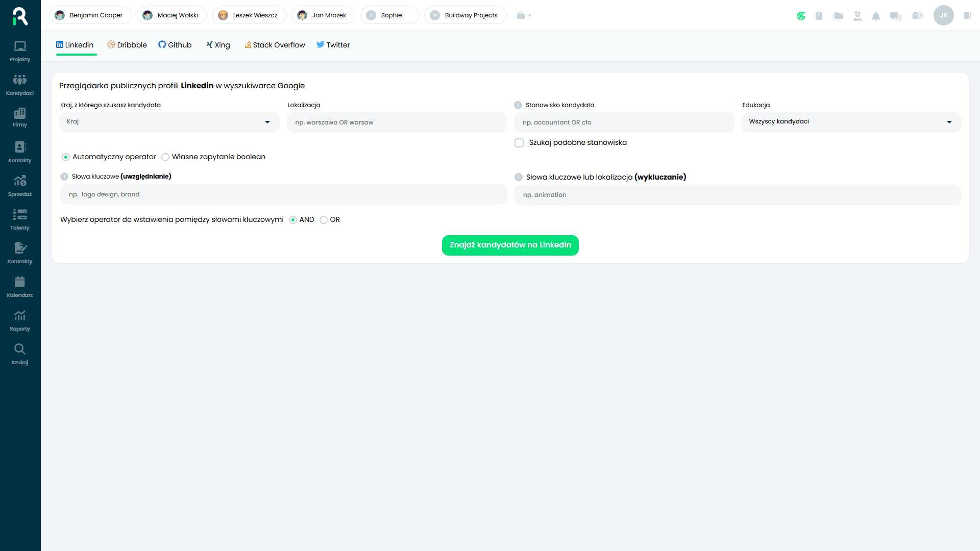The width and height of the screenshot is (980, 551).
Task: Open the Edukacja Wszyscy kandydaci dropdown
Action: click(851, 122)
